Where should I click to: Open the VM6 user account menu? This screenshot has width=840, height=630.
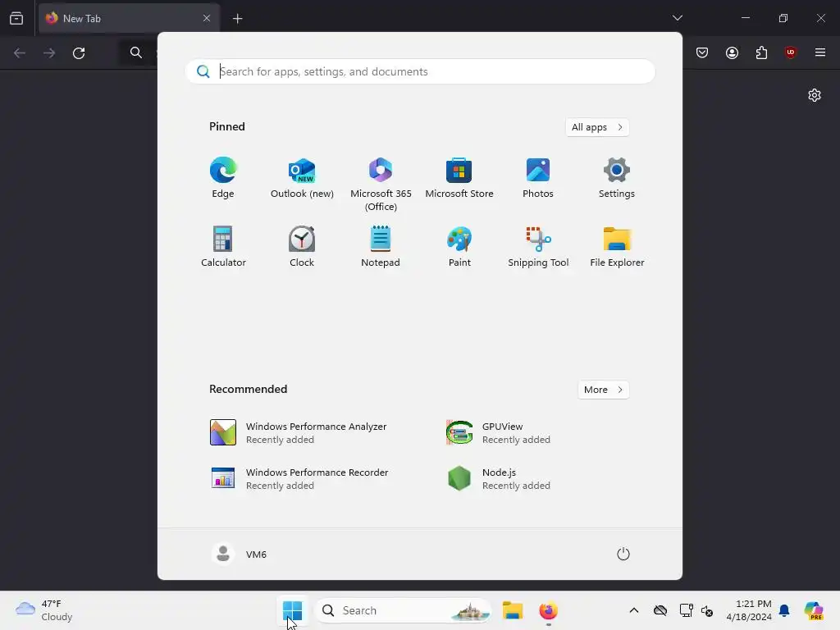point(240,554)
